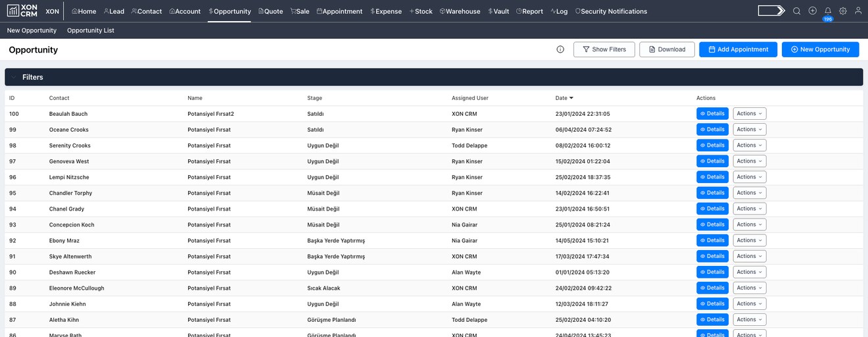This screenshot has height=337, width=868.
Task: Switch to the Opportunity List tab
Action: click(91, 30)
